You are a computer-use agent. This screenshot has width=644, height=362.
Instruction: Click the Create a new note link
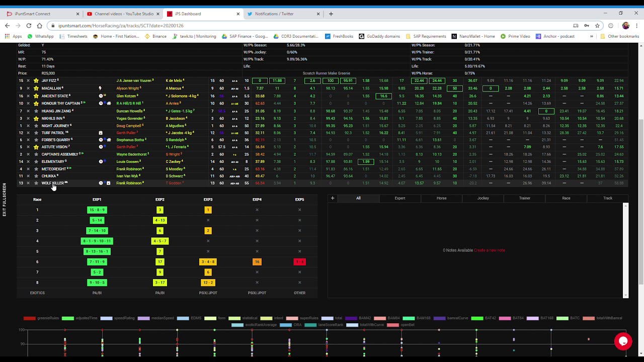point(490,250)
